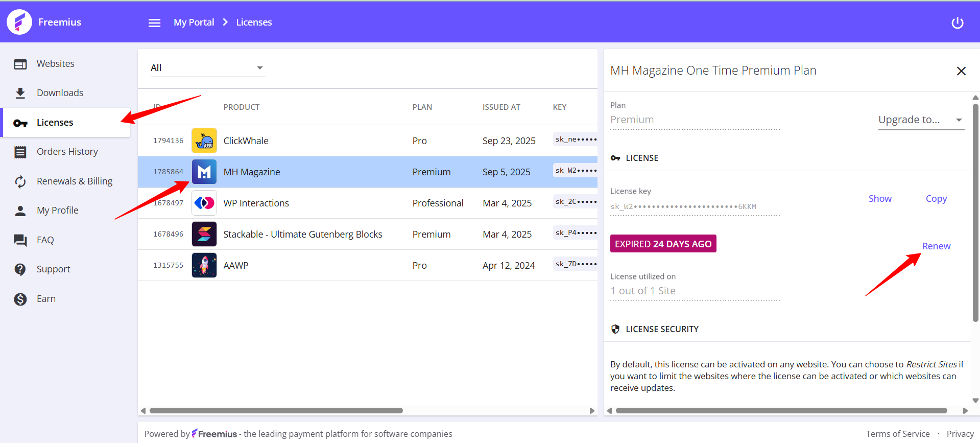Copy the license key
Image resolution: width=980 pixels, height=443 pixels.
coord(936,199)
